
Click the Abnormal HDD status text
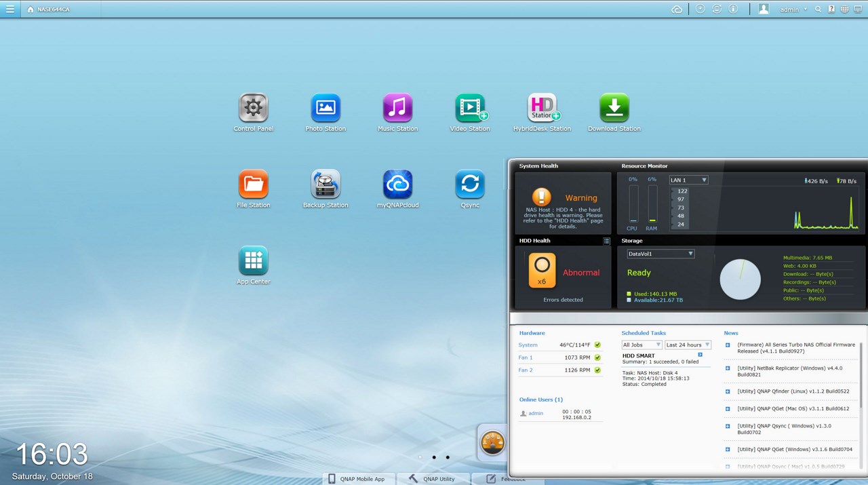[x=581, y=273]
